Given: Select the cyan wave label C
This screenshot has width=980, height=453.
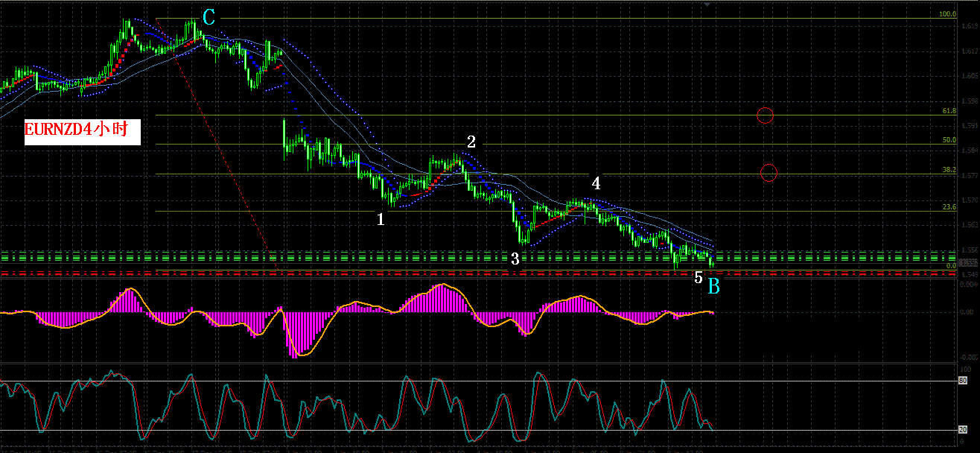Looking at the screenshot, I should click(x=209, y=16).
